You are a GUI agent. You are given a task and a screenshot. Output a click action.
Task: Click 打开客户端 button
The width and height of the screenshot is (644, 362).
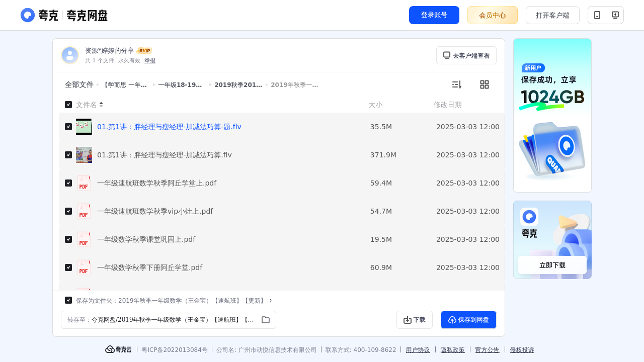click(552, 15)
